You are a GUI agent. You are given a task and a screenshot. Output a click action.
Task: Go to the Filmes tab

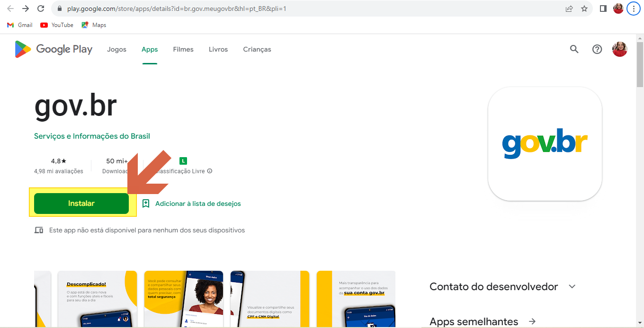pos(183,49)
